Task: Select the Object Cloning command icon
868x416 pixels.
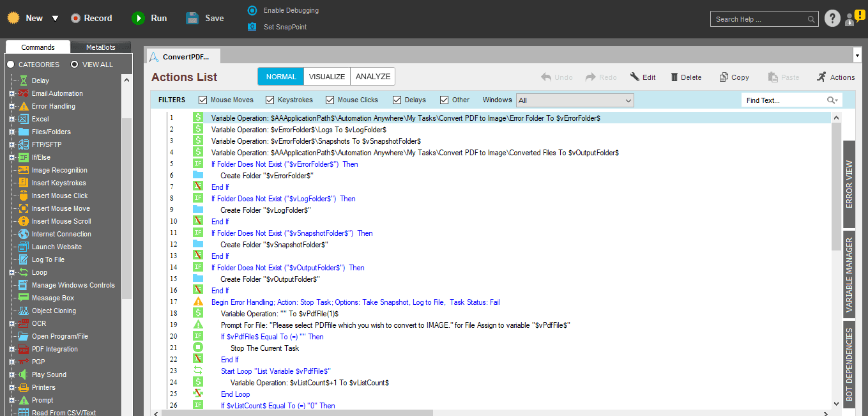Action: 24,311
